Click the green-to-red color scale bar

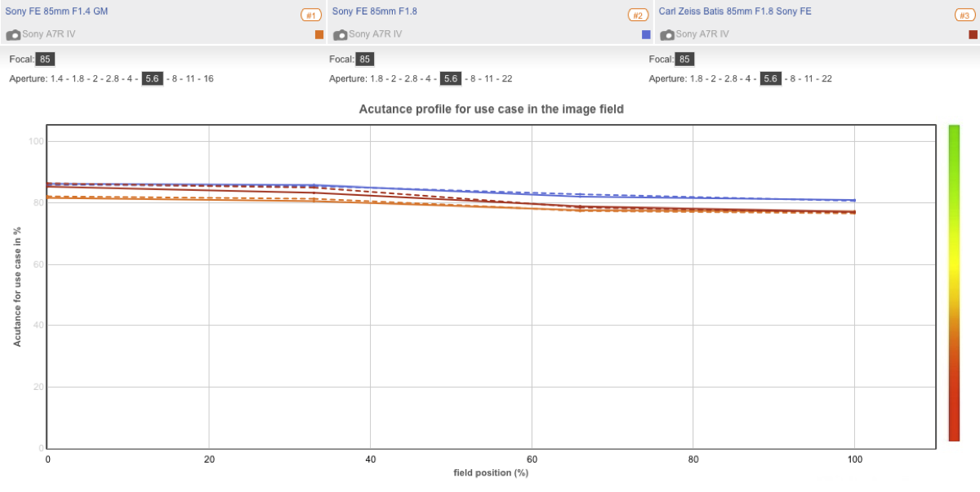(x=954, y=282)
